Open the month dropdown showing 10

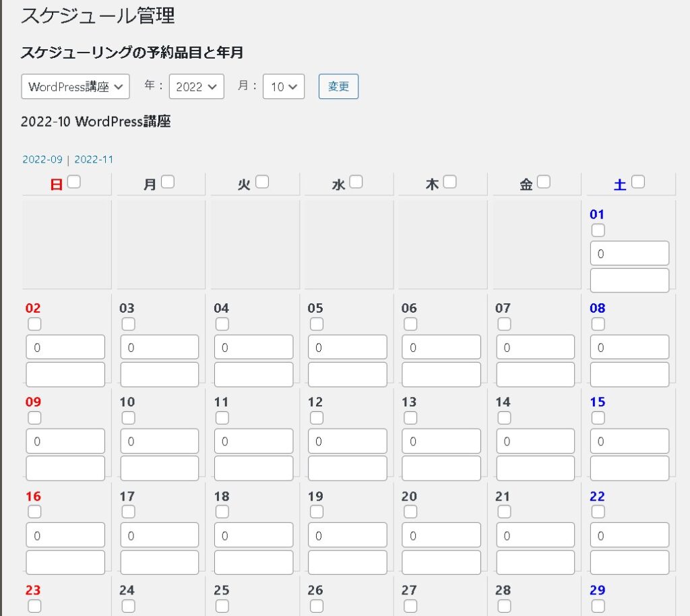[x=284, y=86]
